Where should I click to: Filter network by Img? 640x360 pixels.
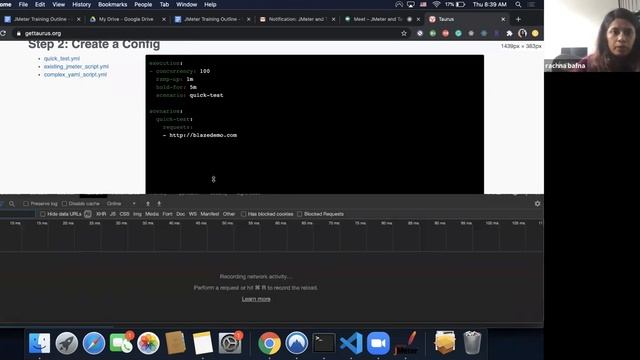(x=137, y=214)
